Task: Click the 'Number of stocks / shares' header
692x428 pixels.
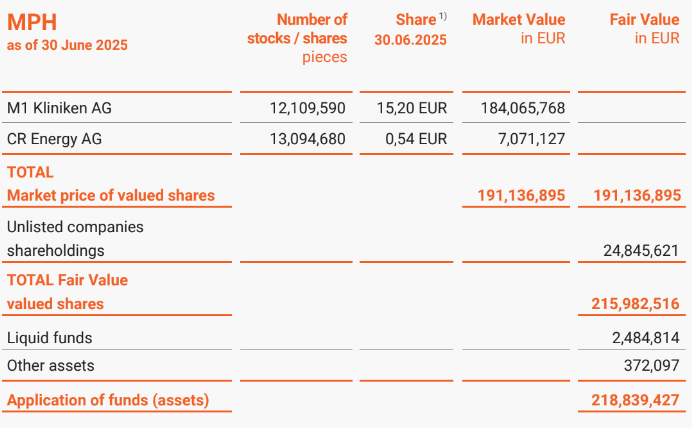Action: tap(297, 29)
